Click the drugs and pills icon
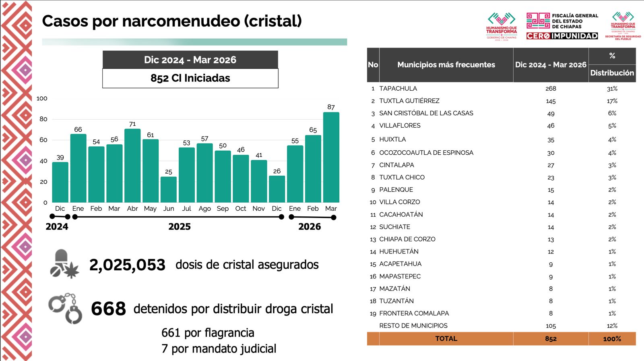This screenshot has height=361, width=644. tap(64, 264)
